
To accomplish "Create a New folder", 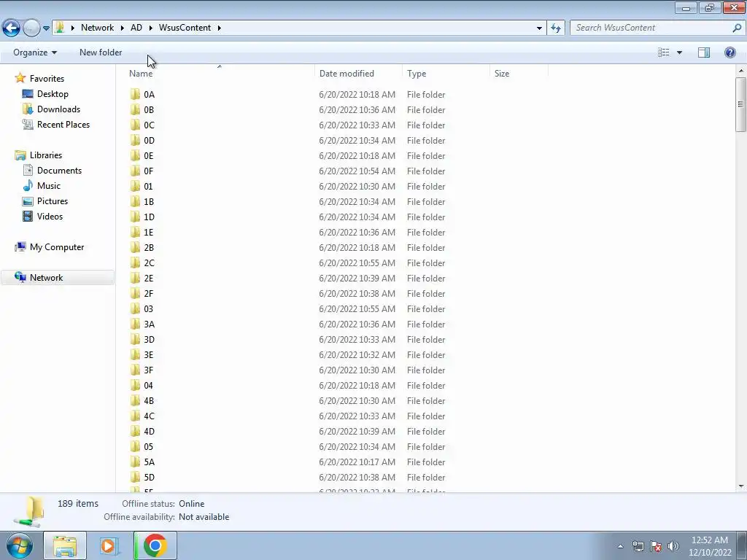I will (x=101, y=52).
